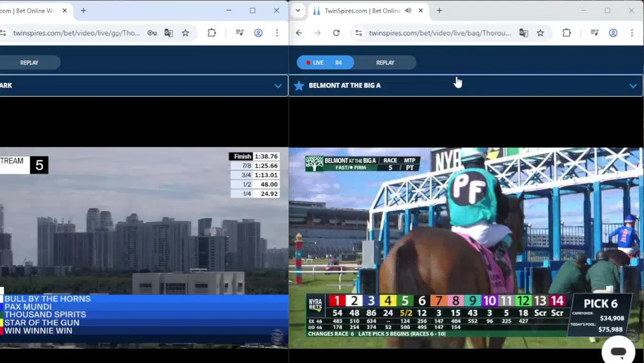Open media control icon in right window
Image resolution: width=644 pixels, height=363 pixels.
[x=595, y=33]
